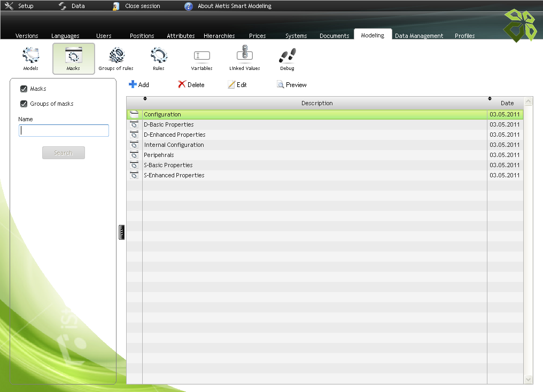543x392 pixels.
Task: Click Add to create a mask
Action: 139,85
